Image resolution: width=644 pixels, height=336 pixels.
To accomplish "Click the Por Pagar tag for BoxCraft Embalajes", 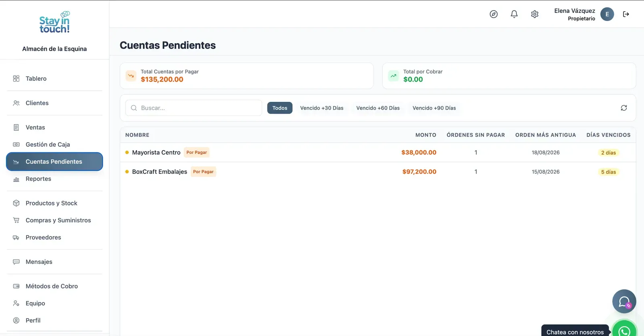I will [203, 172].
